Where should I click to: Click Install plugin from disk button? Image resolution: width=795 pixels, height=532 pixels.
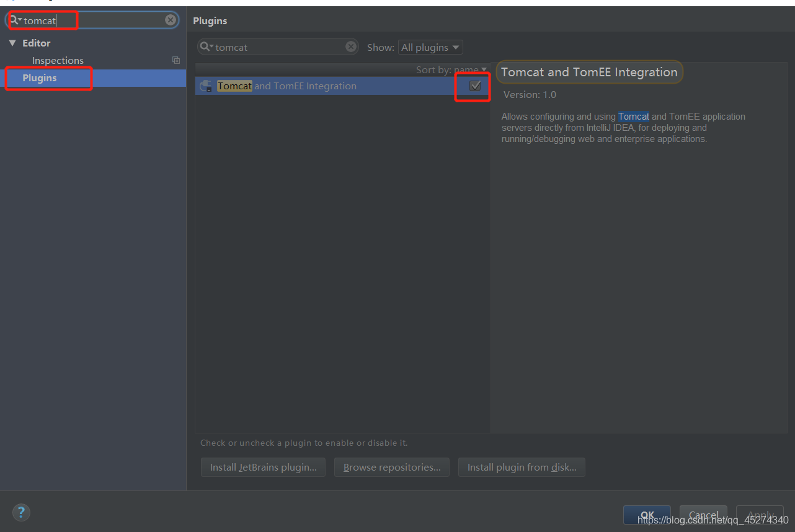pos(522,467)
